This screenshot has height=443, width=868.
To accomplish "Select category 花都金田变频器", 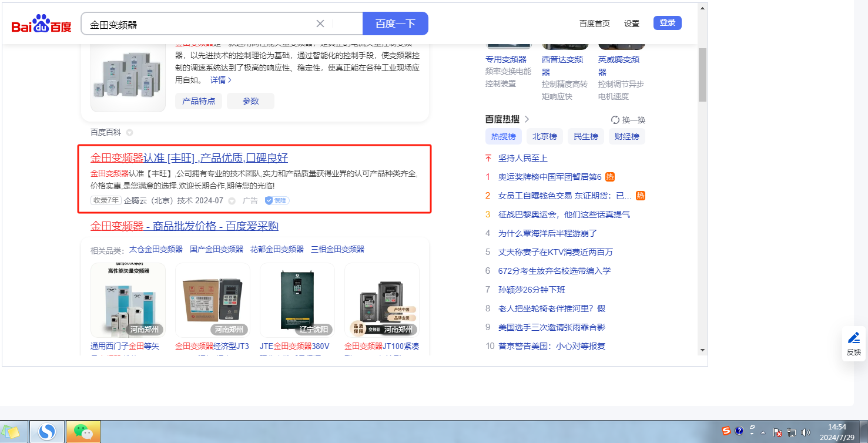I will 277,249.
